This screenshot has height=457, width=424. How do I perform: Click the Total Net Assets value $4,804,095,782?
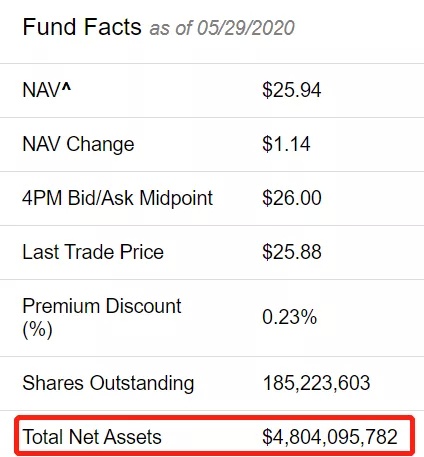(x=330, y=437)
